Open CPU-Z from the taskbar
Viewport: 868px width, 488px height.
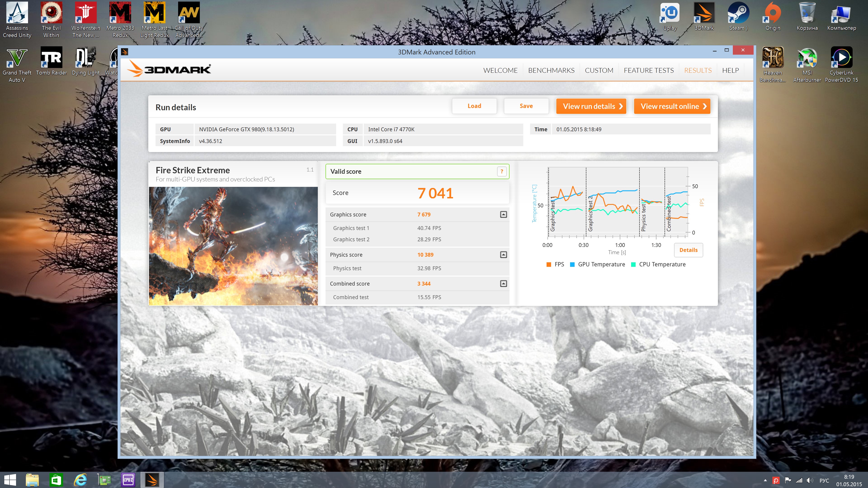coord(128,480)
